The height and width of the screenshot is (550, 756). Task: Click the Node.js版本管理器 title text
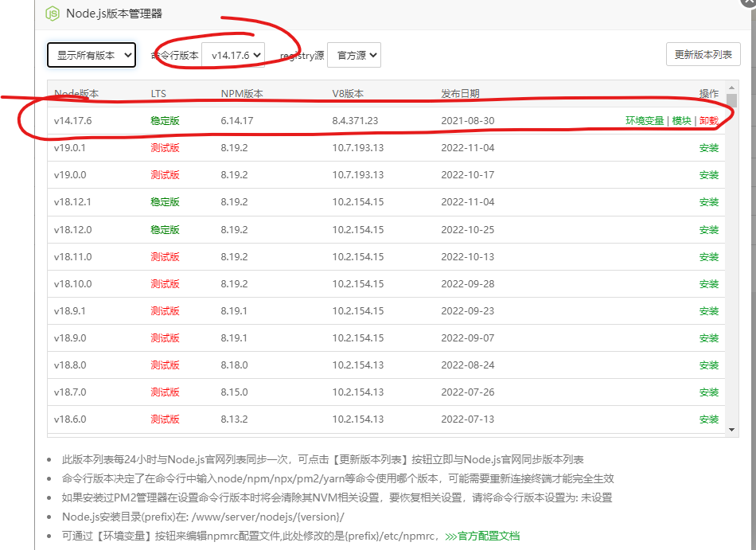tap(115, 14)
